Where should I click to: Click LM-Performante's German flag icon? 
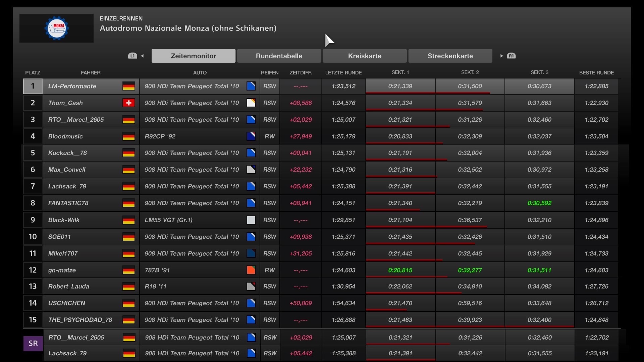(128, 86)
